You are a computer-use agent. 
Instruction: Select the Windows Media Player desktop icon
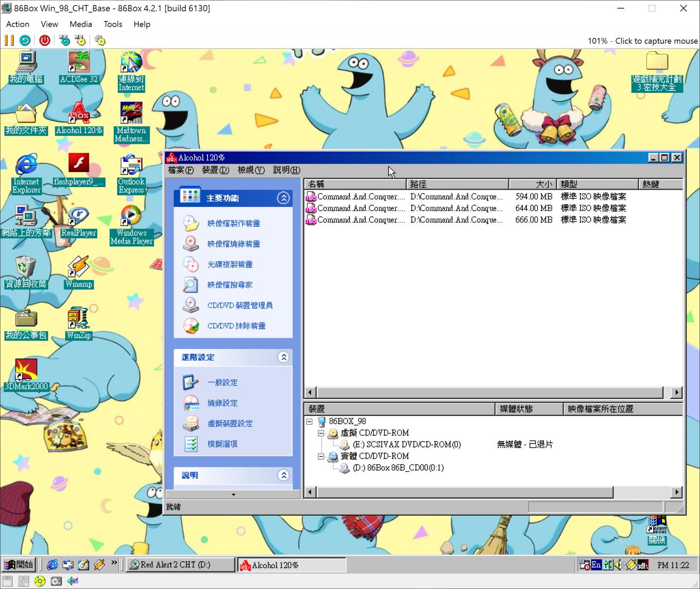tap(131, 225)
